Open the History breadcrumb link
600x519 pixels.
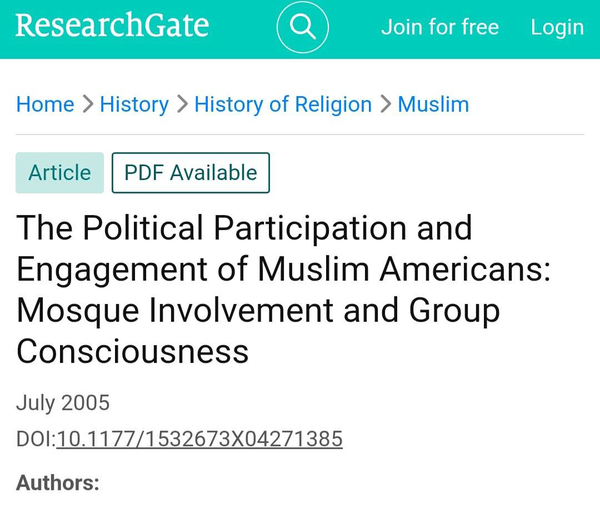click(x=134, y=104)
